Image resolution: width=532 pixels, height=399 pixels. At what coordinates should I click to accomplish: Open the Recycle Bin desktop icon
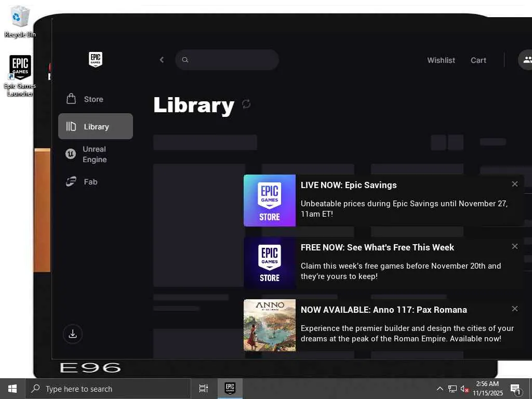pos(20,21)
